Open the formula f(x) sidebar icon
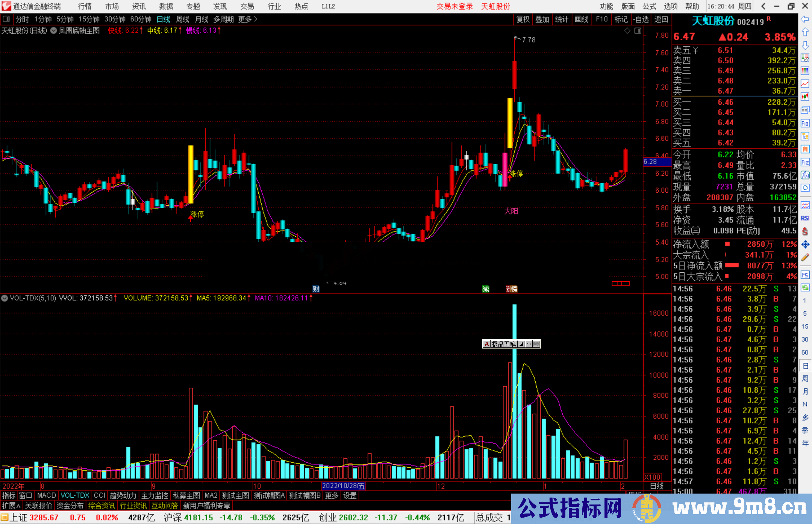Viewport: 812px width, 524px height. pyautogui.click(x=805, y=175)
